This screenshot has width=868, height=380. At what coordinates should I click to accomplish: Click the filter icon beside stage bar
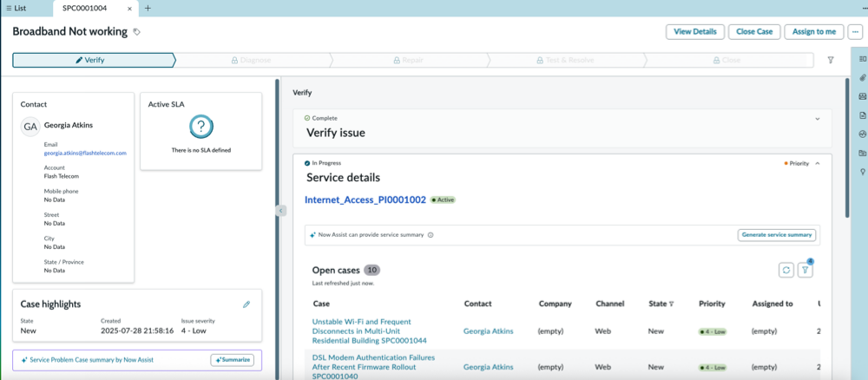coord(831,60)
